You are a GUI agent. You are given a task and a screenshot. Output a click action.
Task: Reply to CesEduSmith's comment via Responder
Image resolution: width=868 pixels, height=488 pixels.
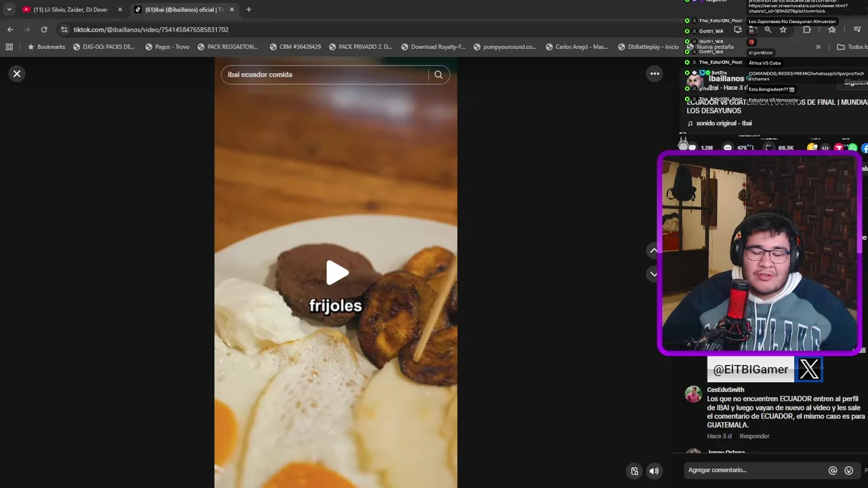click(754, 436)
